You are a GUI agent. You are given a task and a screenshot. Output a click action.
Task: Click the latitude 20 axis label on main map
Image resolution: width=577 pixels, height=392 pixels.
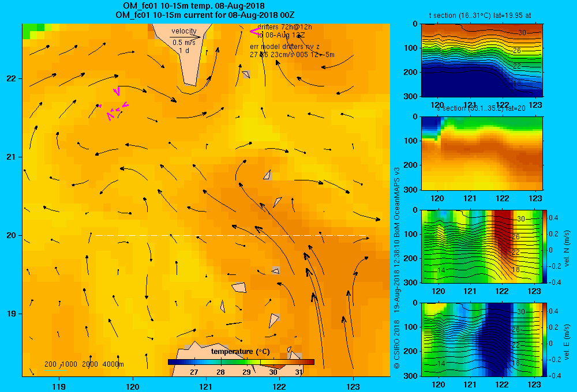pyautogui.click(x=12, y=235)
